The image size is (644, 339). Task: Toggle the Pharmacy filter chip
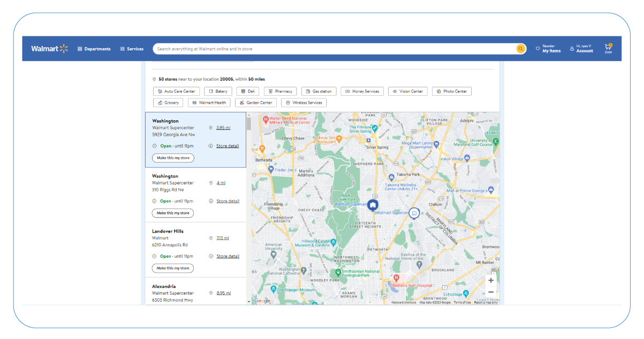280,91
